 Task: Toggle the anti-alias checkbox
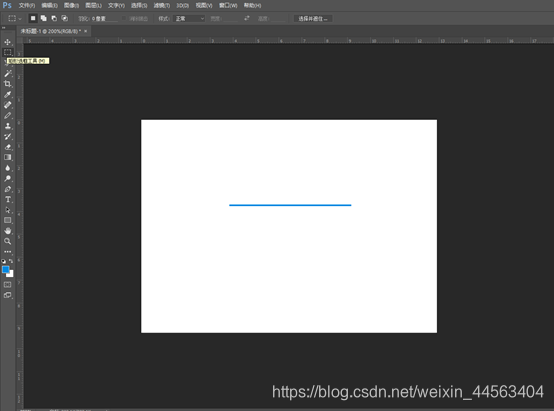tap(124, 18)
